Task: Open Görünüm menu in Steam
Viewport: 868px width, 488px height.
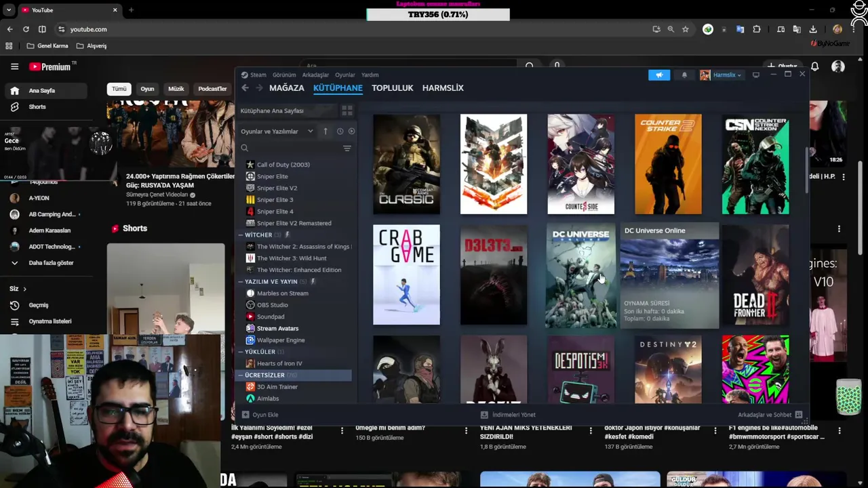Action: (x=284, y=75)
